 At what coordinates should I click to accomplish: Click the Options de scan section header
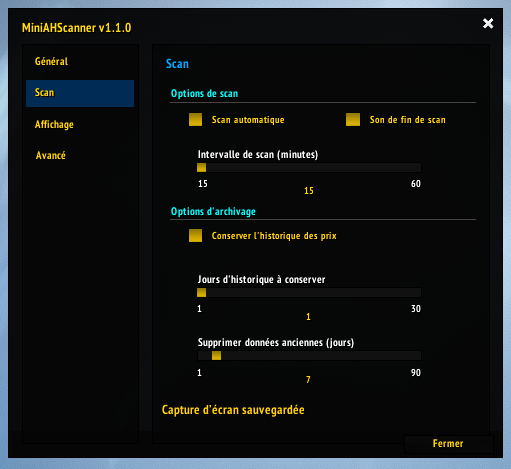pos(204,93)
